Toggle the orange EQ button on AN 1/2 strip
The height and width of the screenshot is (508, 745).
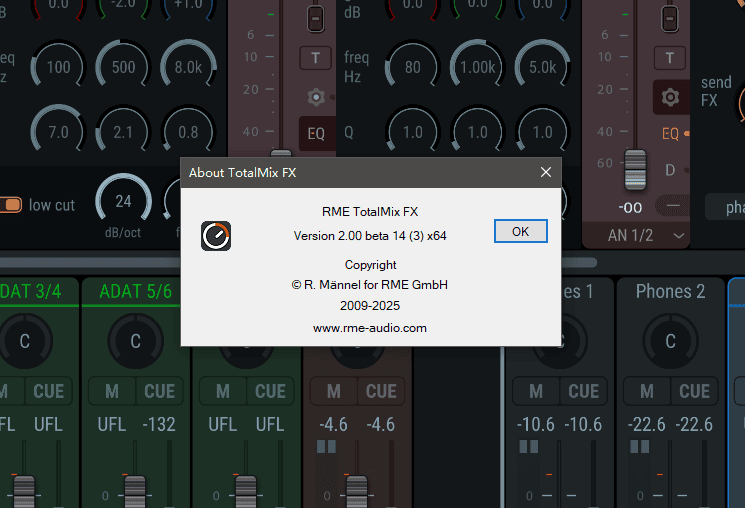pyautogui.click(x=670, y=133)
